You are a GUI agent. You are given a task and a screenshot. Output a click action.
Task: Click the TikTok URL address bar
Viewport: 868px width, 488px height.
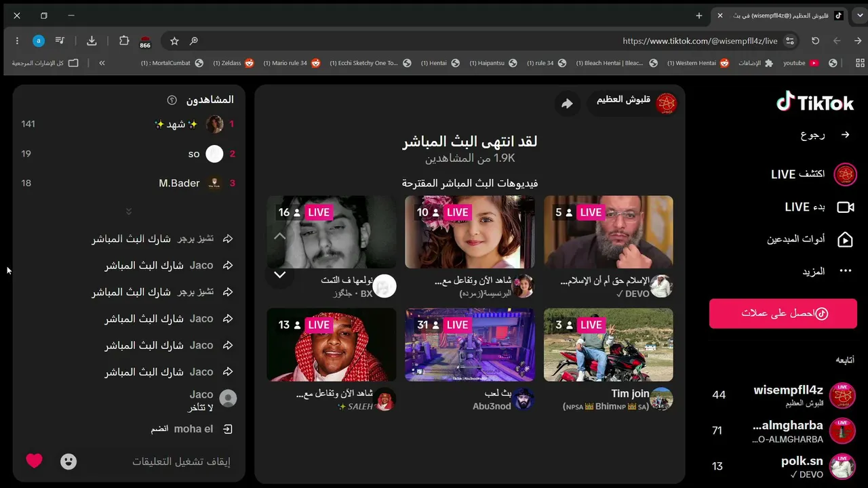[x=700, y=41]
